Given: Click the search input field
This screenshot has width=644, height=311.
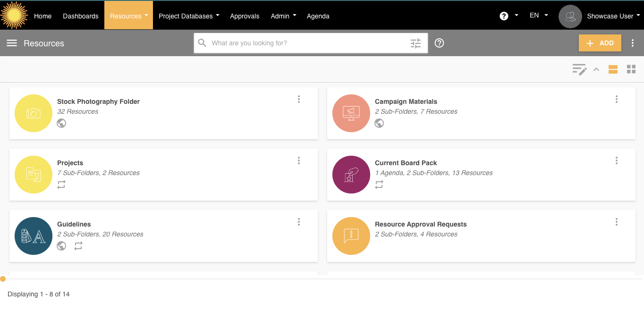Looking at the screenshot, I should [307, 43].
